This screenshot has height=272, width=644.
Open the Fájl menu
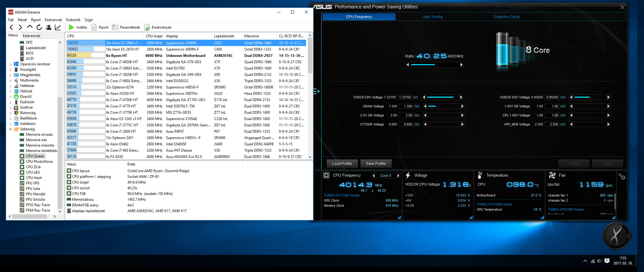pos(11,20)
